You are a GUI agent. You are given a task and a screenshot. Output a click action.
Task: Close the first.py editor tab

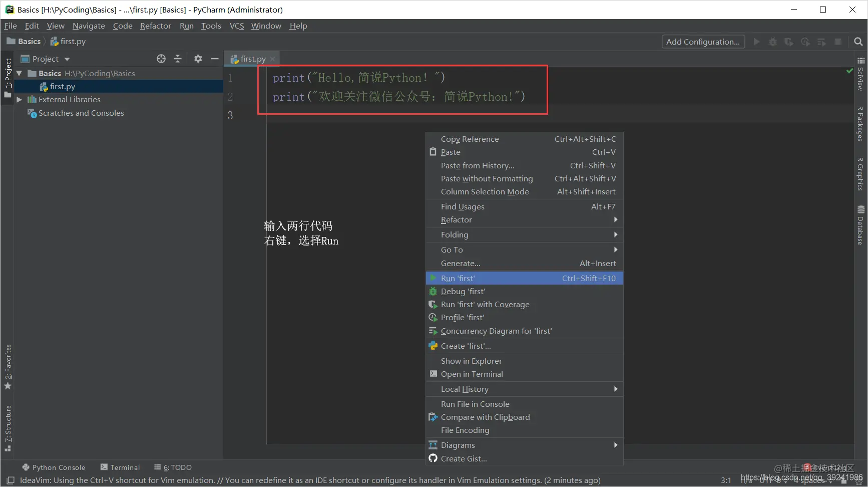(x=273, y=59)
